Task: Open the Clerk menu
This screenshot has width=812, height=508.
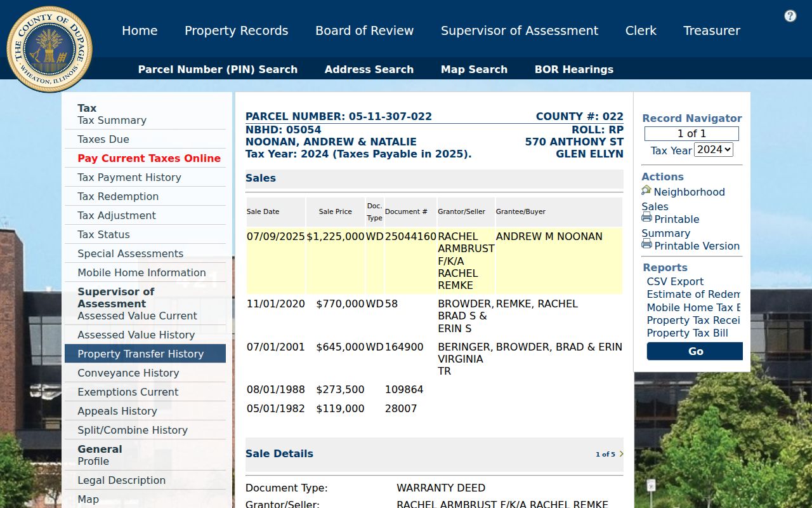Action: point(641,30)
